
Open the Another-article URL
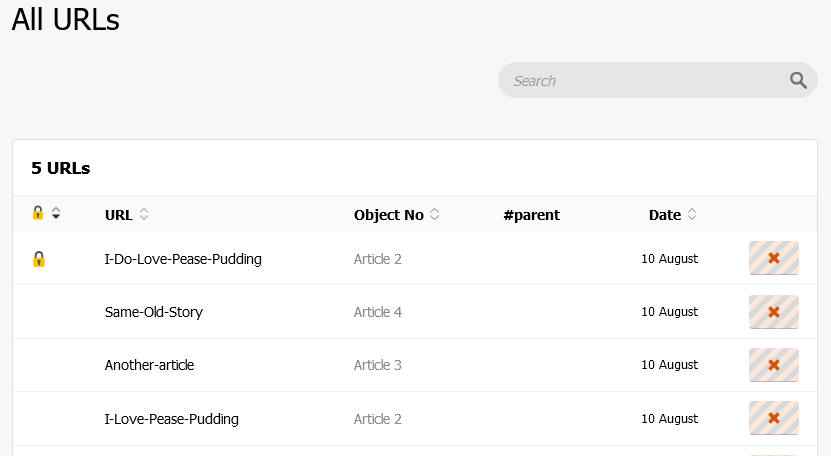point(149,365)
